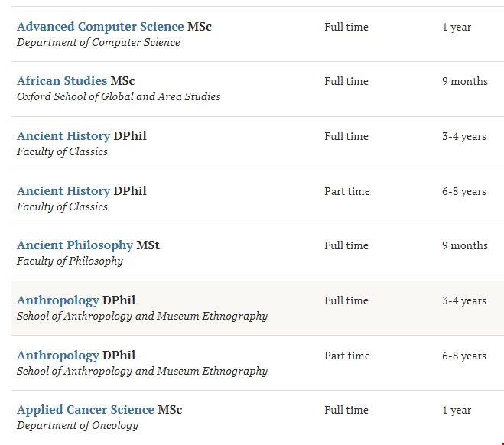Image resolution: width=504 pixels, height=445 pixels.
Task: Click the 1 year duration for Applied Cancer Science
Action: point(457,410)
